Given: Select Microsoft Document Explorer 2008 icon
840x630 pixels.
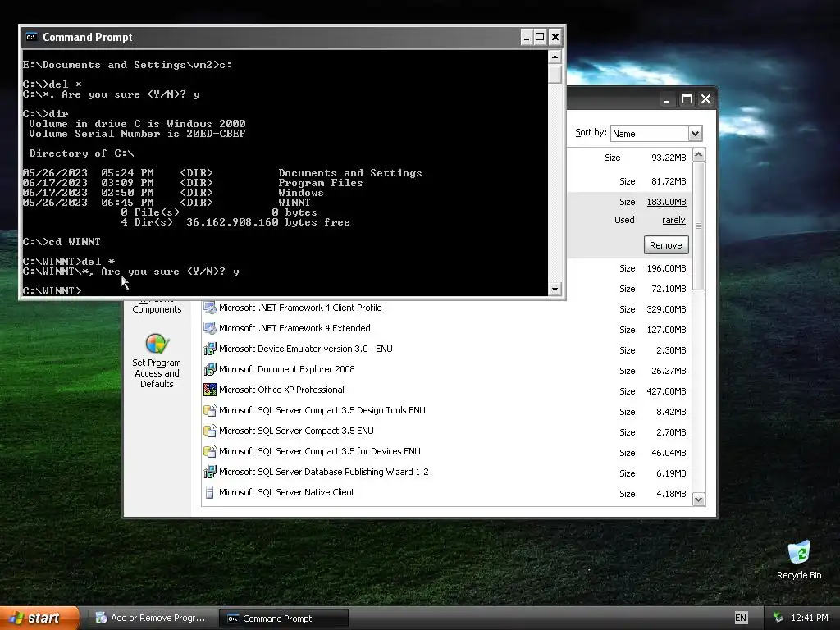Looking at the screenshot, I should tap(210, 370).
